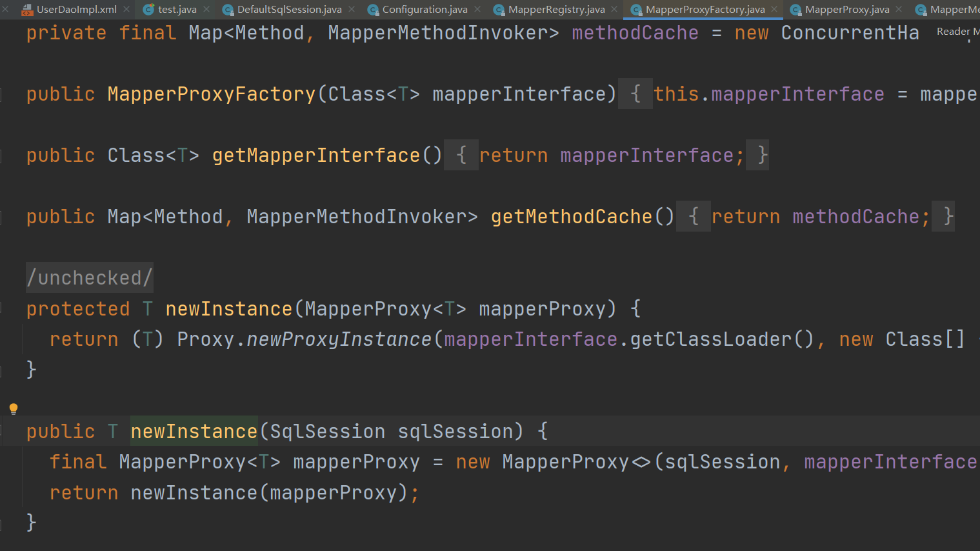Click 'MapperProxy<T> mapperProxy' parameter in protected method

[x=455, y=309]
